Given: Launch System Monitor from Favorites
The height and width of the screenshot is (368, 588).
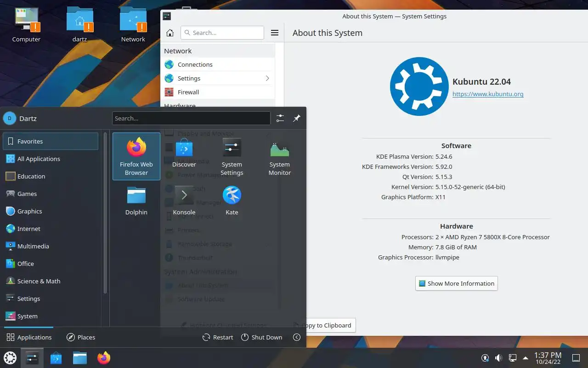Looking at the screenshot, I should click(280, 156).
